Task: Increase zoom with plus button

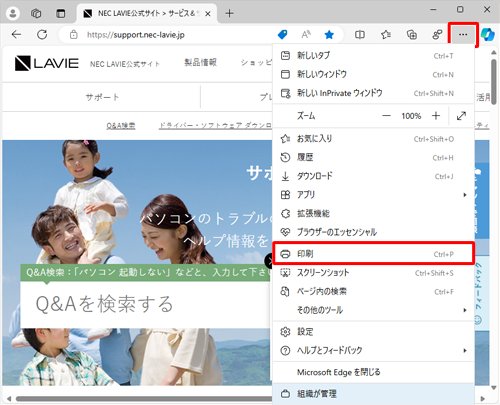Action: 436,116
